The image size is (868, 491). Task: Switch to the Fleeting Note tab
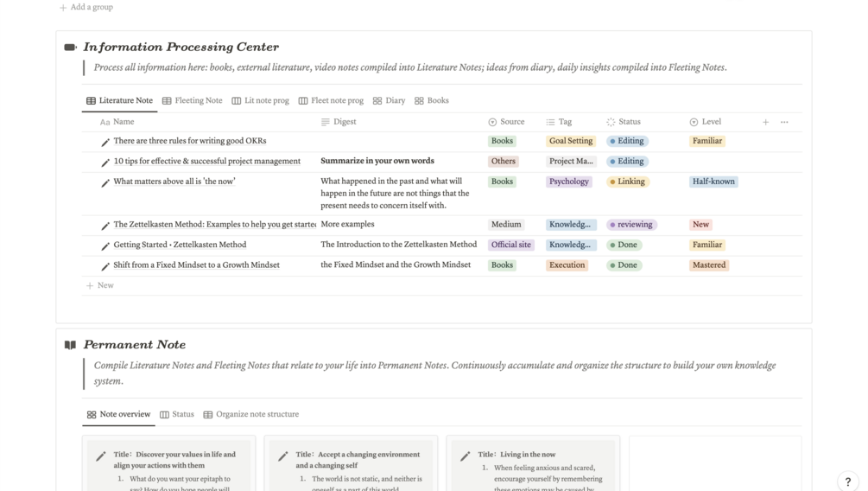pyautogui.click(x=192, y=100)
